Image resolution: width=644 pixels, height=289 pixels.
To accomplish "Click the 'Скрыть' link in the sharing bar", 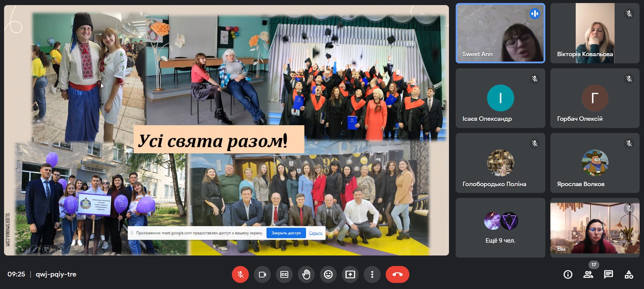I will [315, 233].
